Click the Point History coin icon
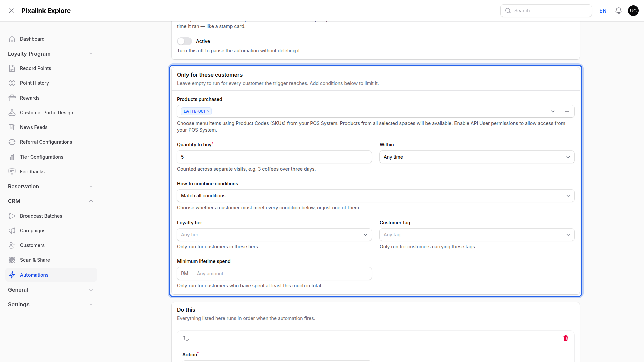This screenshot has height=362, width=644. point(12,83)
